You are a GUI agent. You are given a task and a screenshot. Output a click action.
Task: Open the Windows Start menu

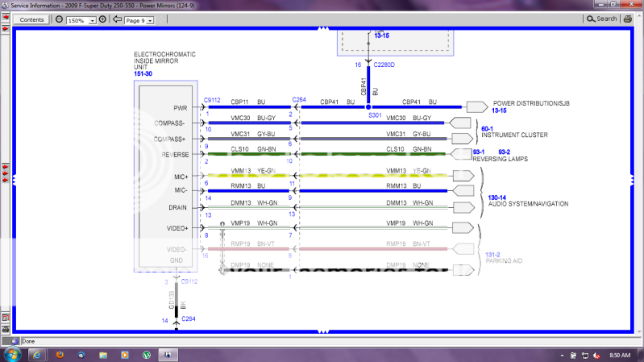point(14,355)
